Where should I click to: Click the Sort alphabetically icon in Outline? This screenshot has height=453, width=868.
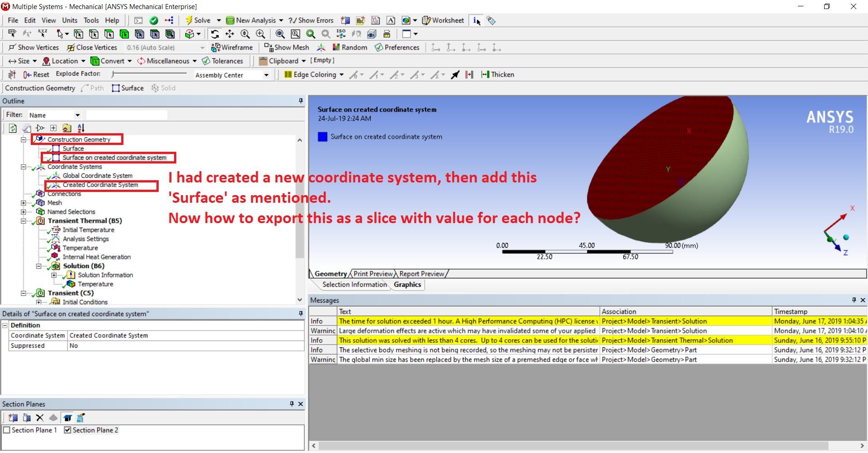click(x=80, y=128)
